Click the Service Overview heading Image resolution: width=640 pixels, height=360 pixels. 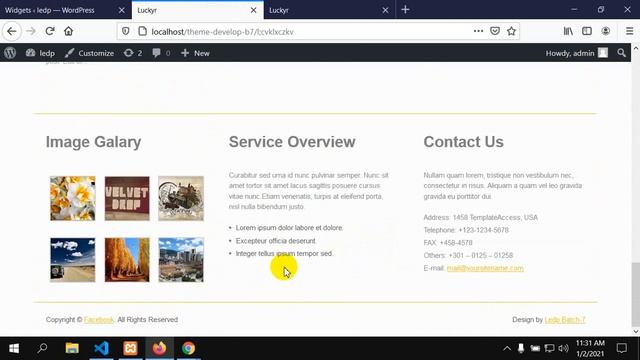click(292, 142)
